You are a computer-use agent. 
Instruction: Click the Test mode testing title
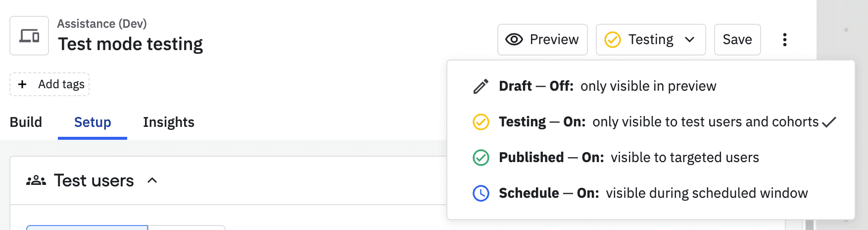[131, 44]
